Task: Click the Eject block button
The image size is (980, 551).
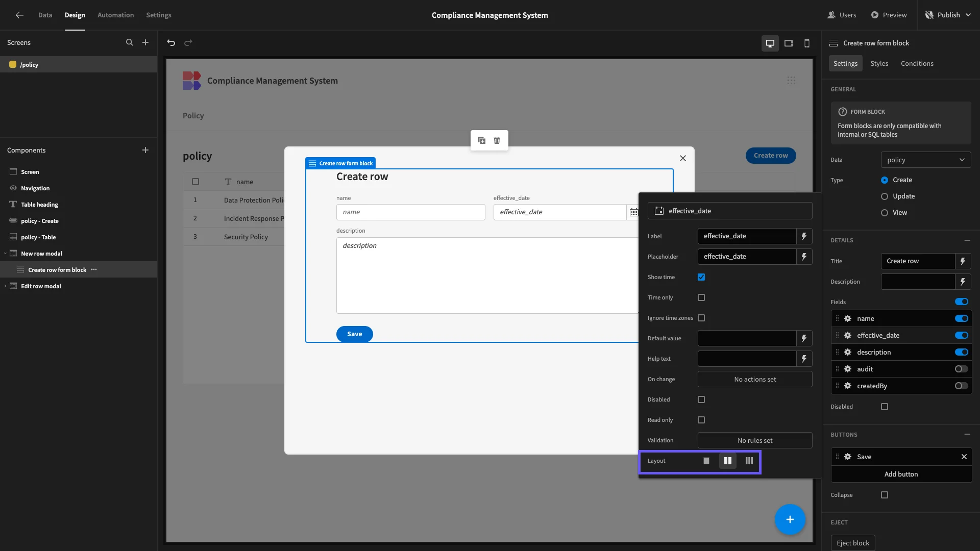Action: (852, 543)
